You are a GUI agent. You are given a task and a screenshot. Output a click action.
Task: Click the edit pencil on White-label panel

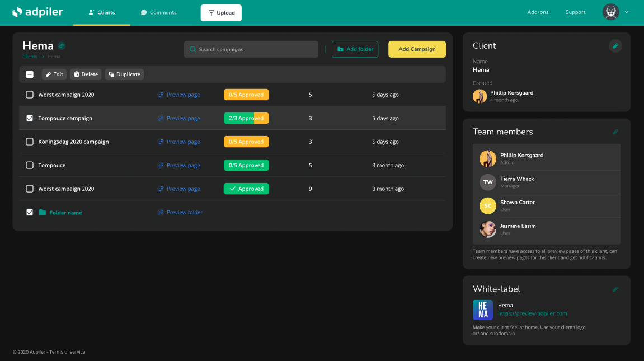[615, 289]
